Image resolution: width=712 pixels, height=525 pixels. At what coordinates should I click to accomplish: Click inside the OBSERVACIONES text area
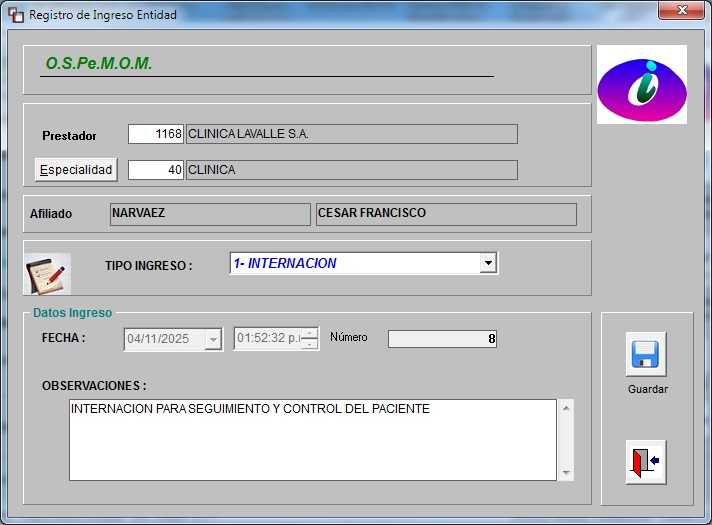(312, 440)
